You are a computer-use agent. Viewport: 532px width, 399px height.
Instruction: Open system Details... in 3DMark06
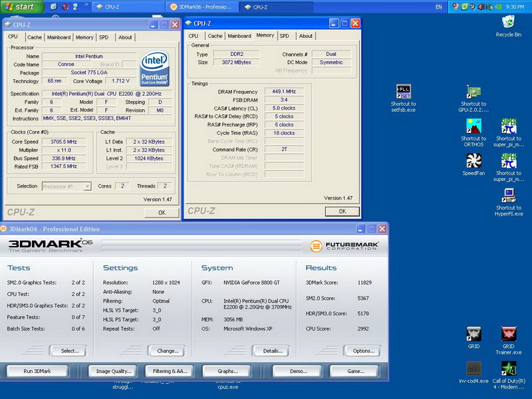pos(273,350)
